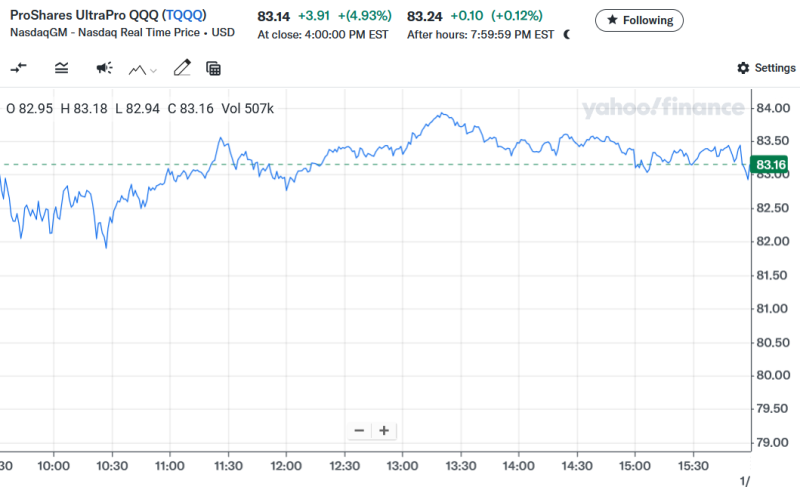The image size is (800, 490).
Task: Click the after-hours moon icon
Action: [568, 34]
